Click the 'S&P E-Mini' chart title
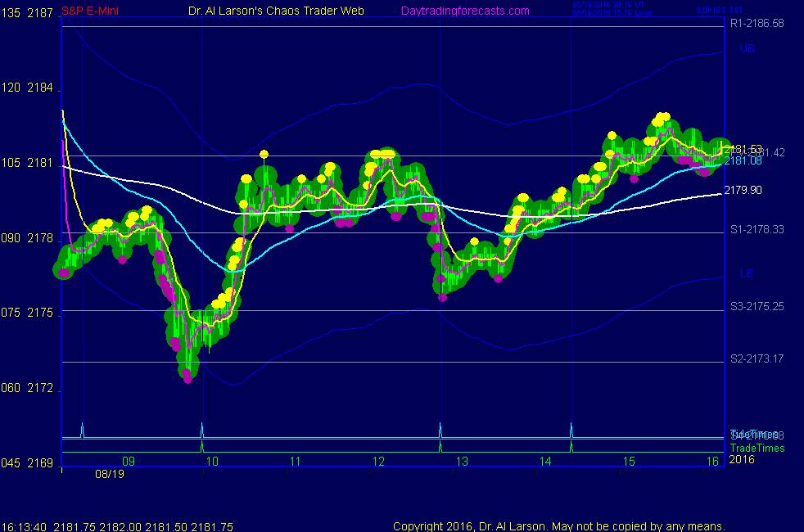This screenshot has width=804, height=532. pyautogui.click(x=90, y=11)
